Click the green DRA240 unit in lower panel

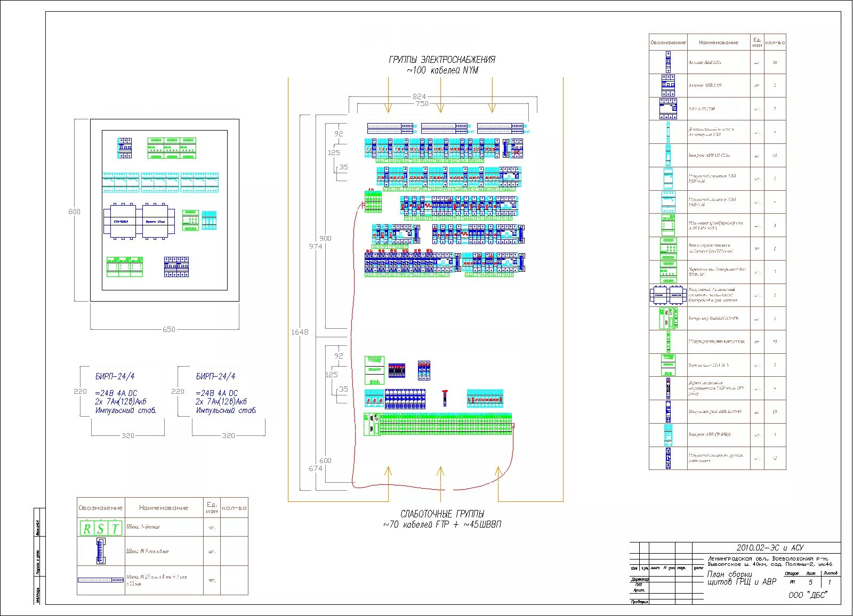pos(374,370)
